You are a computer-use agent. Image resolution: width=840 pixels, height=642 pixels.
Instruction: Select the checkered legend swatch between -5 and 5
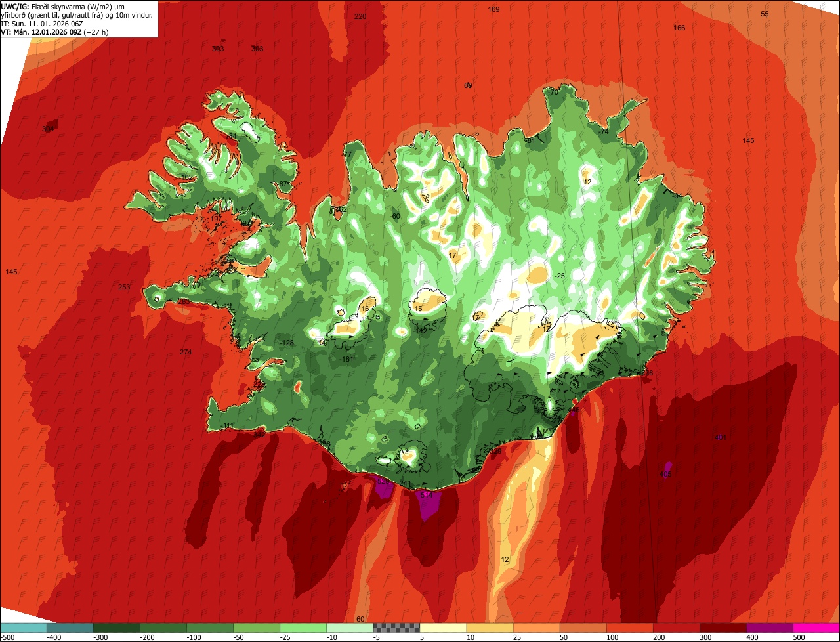pos(396,628)
